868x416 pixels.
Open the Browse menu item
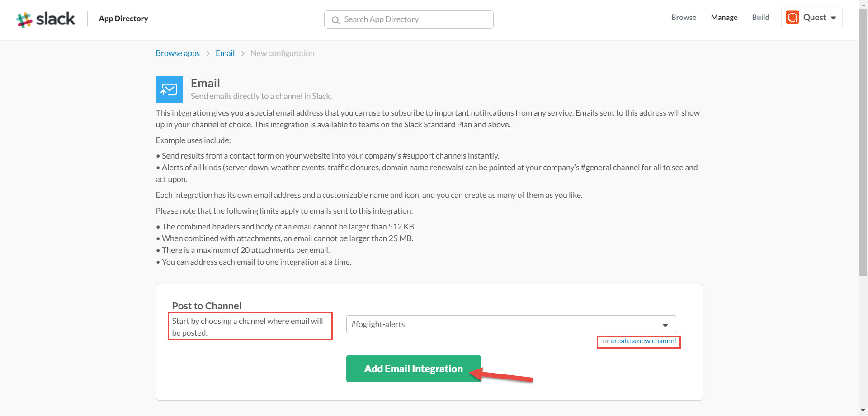[x=683, y=18]
